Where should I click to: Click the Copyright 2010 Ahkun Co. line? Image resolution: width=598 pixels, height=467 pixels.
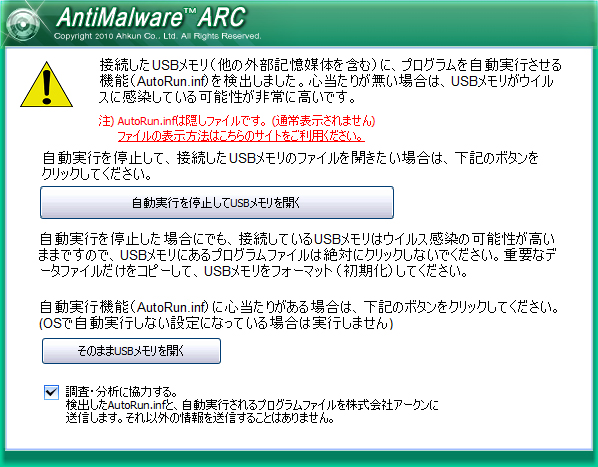pyautogui.click(x=158, y=36)
